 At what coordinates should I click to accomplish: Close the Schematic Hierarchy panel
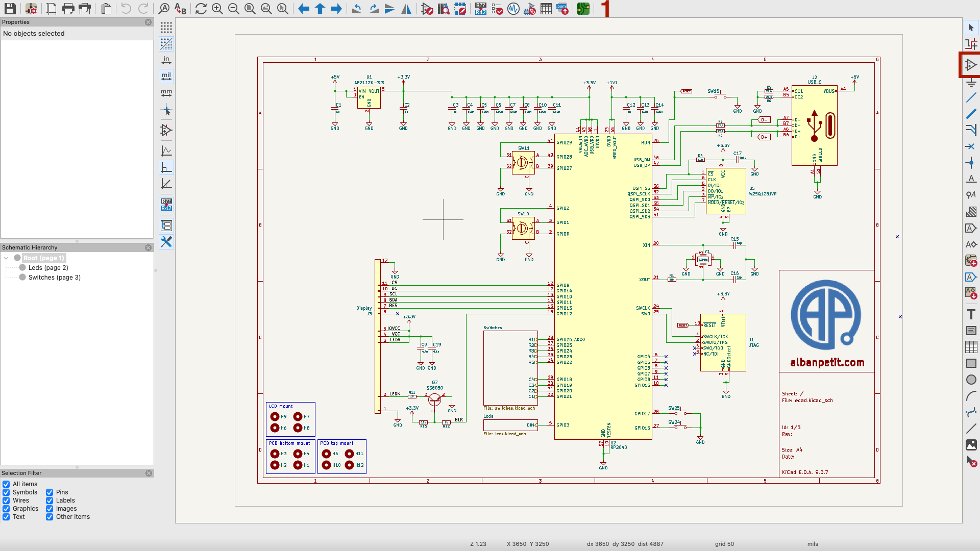pos(148,247)
